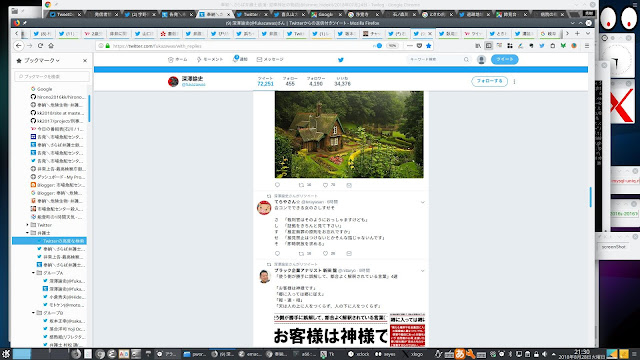Screen dimensions: 640x360
Task: Close the active Firefox tab
Action: coord(429,34)
